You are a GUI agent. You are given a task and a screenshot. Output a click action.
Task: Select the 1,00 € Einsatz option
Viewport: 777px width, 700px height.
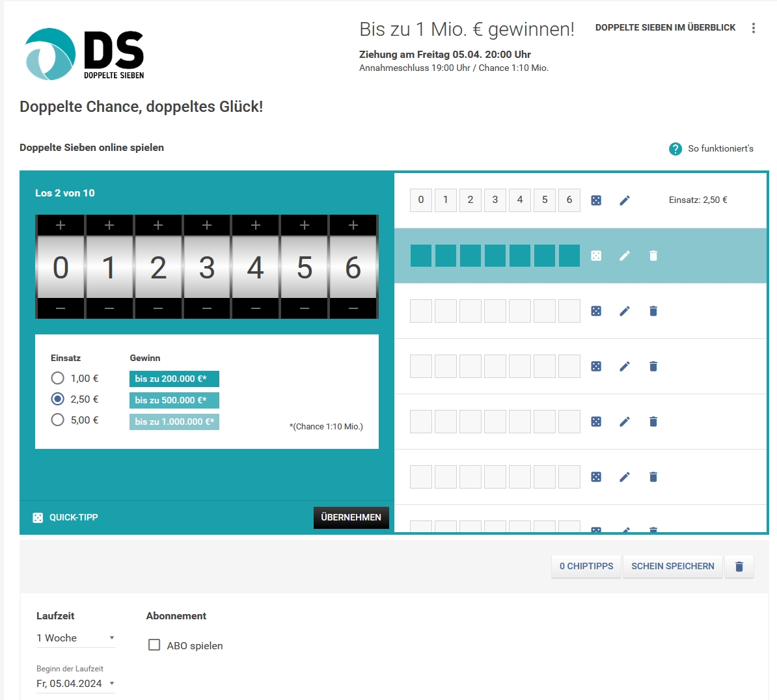point(57,379)
